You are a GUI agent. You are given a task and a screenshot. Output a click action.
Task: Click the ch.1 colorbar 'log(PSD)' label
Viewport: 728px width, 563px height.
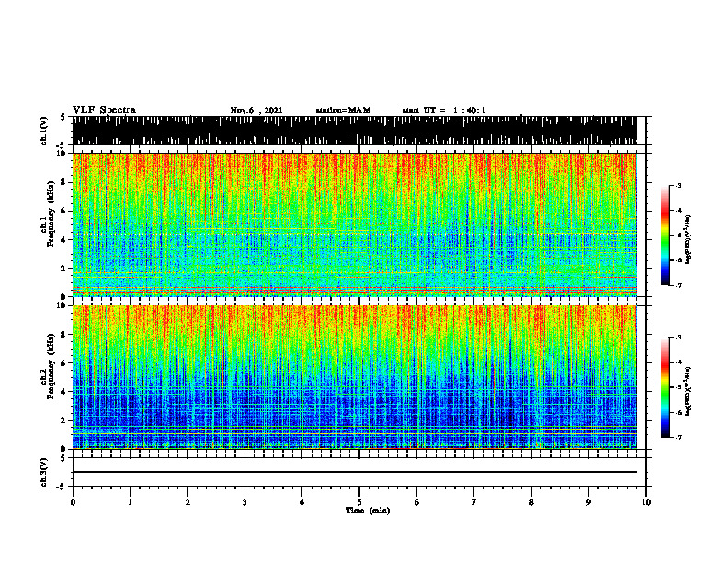pyautogui.click(x=688, y=240)
